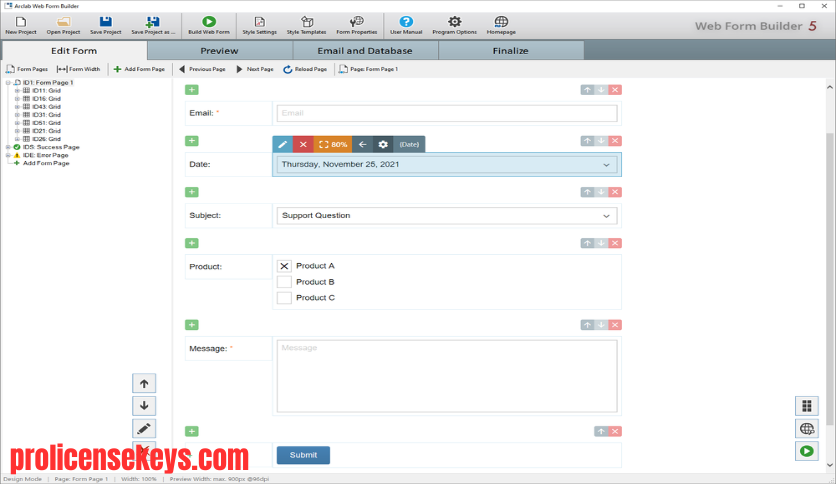This screenshot has height=484, width=836.
Task: Go to Next Page
Action: [254, 69]
